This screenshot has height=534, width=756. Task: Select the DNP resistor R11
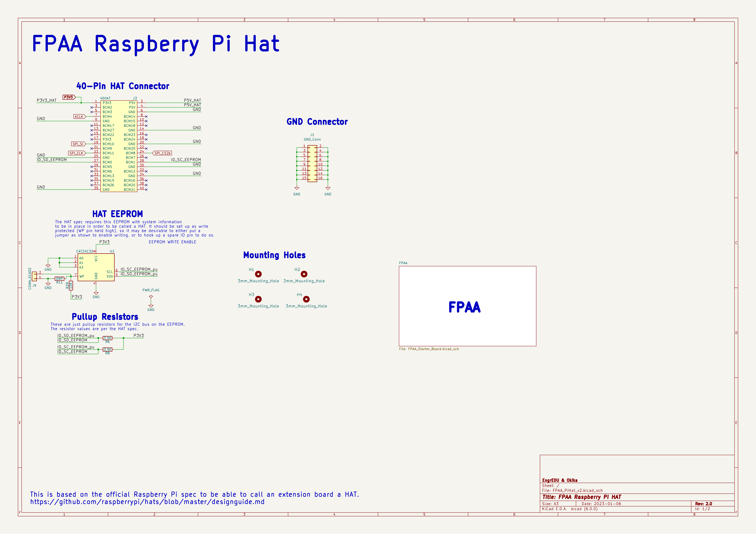[x=59, y=279]
